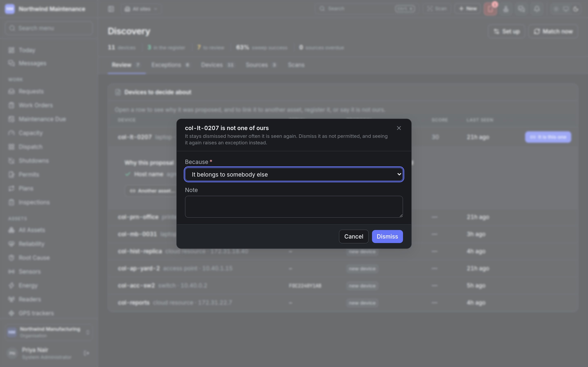The height and width of the screenshot is (367, 588).
Task: Confirm with the Dismiss button
Action: (387, 237)
